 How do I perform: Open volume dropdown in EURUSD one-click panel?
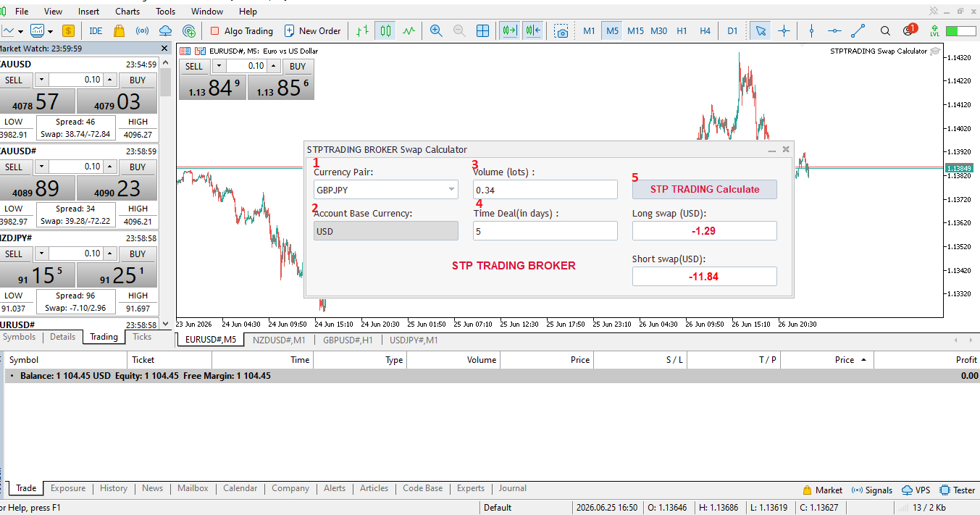219,66
